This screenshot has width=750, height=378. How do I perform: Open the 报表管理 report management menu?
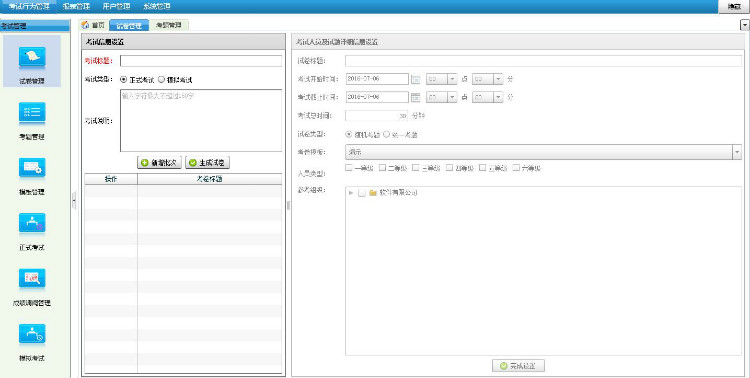(76, 7)
